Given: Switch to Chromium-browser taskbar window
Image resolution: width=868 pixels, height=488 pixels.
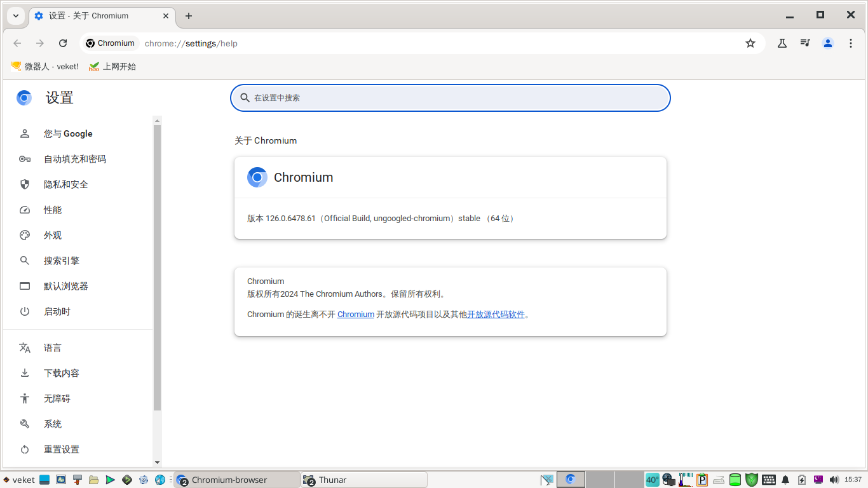Looking at the screenshot, I should coord(237,480).
